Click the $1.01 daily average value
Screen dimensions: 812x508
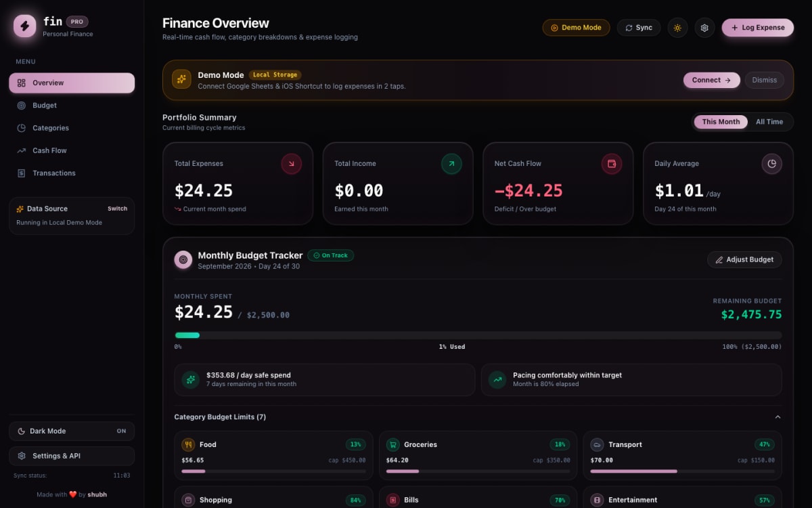(679, 191)
